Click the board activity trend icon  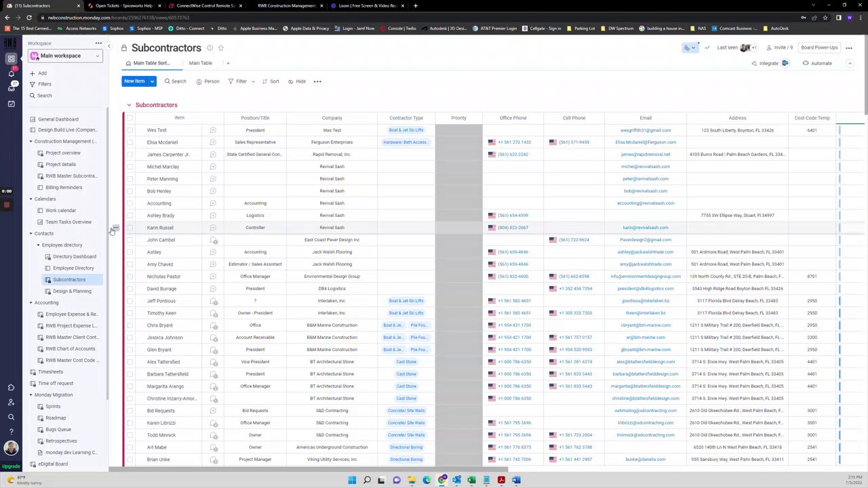[707, 47]
